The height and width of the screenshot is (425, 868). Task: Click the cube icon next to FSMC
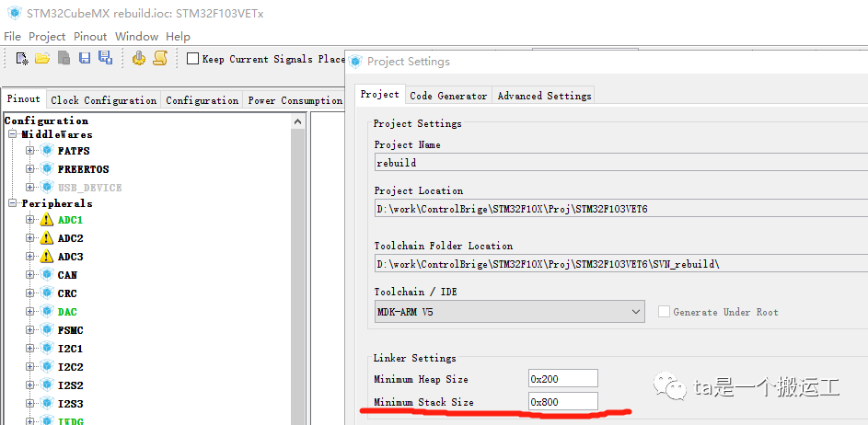click(47, 330)
